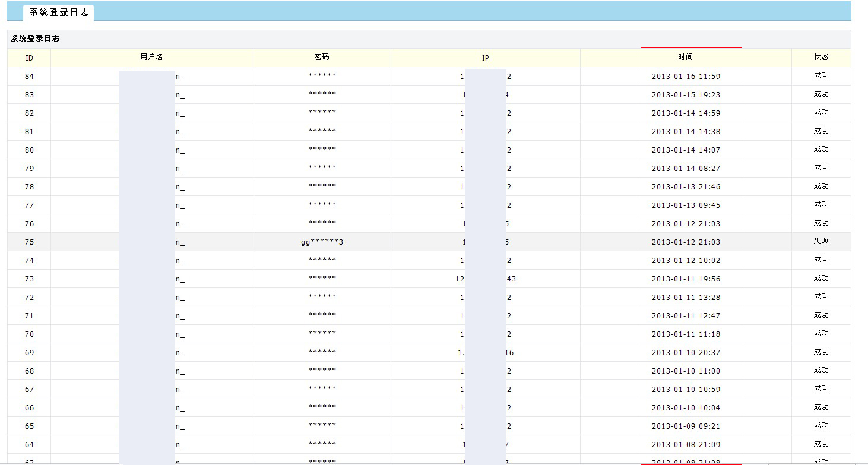Click the IP column header

pos(485,58)
